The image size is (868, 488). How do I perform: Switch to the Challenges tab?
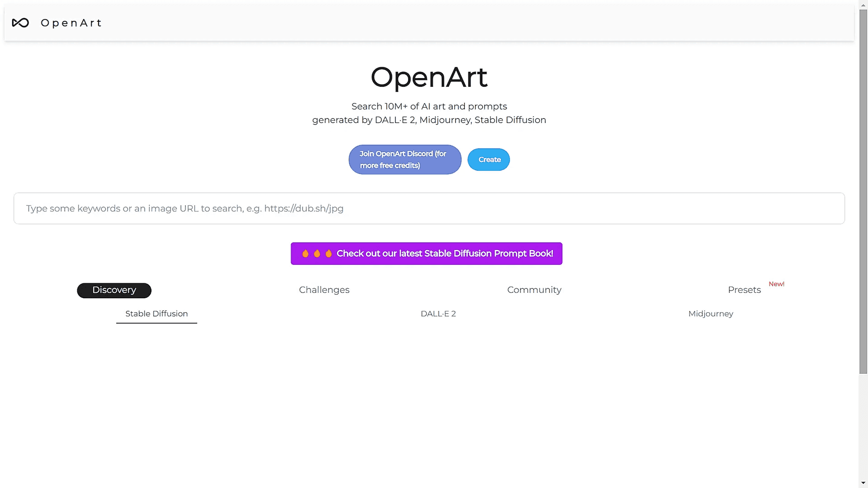324,290
